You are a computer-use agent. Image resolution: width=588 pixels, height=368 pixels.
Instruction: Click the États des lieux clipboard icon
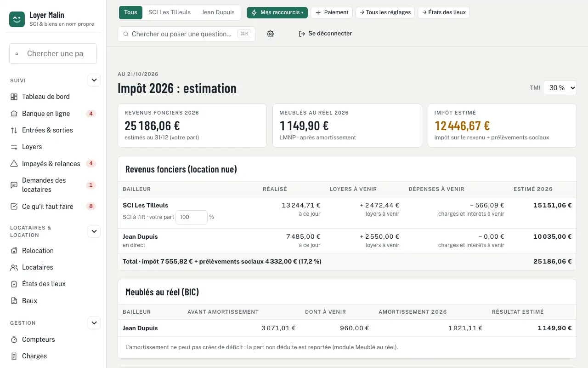pos(14,284)
